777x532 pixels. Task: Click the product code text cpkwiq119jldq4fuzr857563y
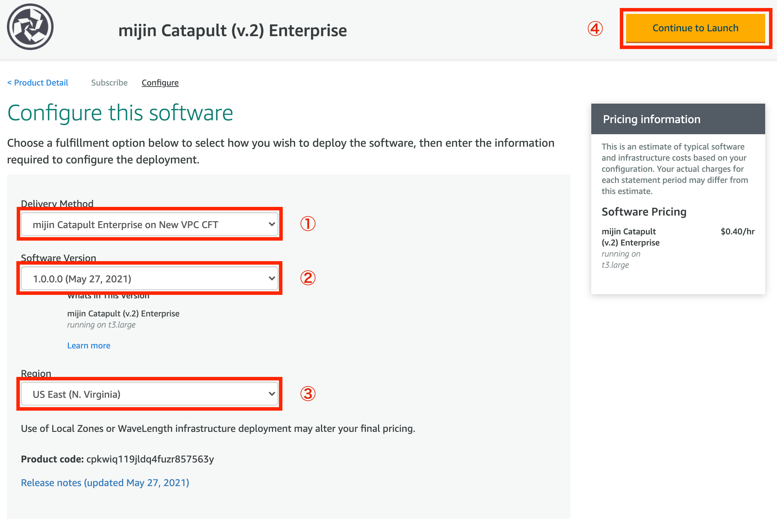pos(150,459)
